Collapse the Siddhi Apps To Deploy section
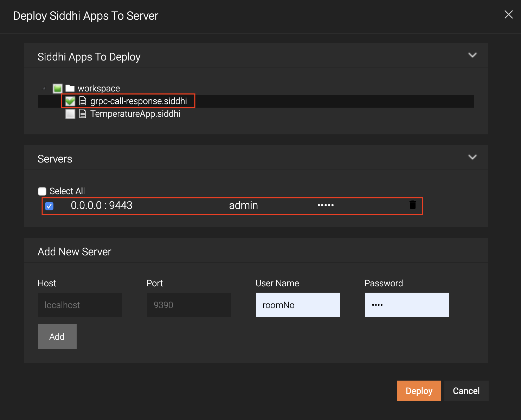Image resolution: width=521 pixels, height=420 pixels. [x=472, y=55]
